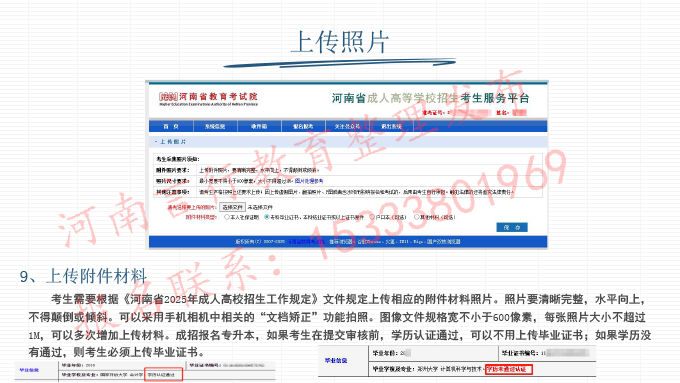
Task: Click the heading 9、上传附件材料
Action: coord(83,276)
